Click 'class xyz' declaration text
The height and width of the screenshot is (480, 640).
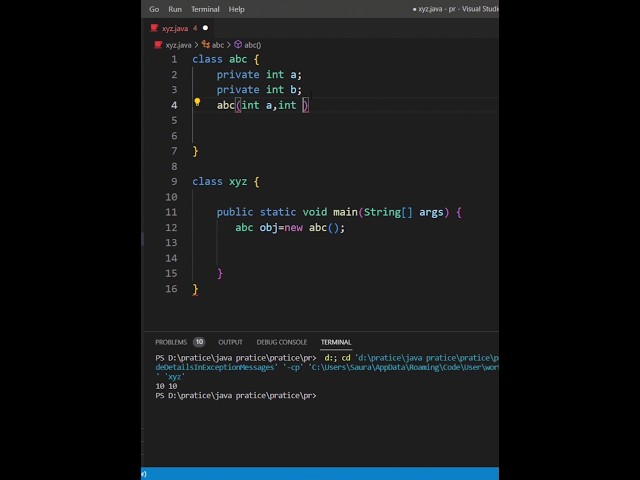220,182
